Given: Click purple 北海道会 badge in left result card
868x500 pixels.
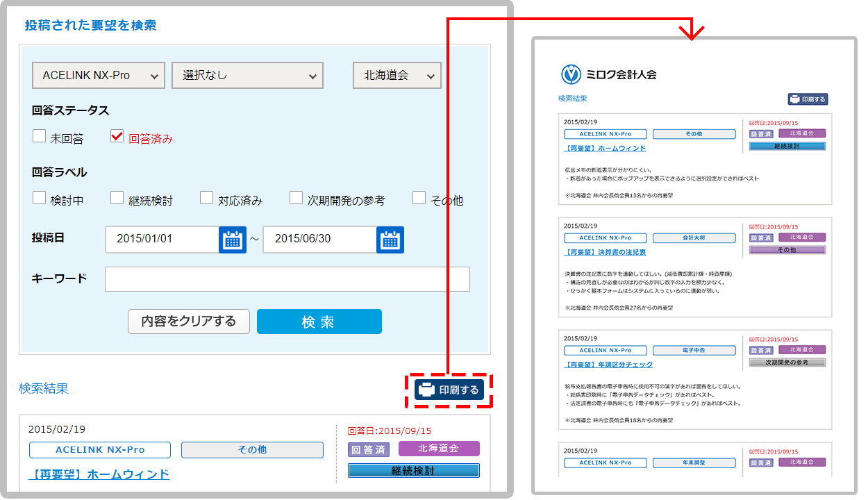Looking at the screenshot, I should tap(439, 449).
